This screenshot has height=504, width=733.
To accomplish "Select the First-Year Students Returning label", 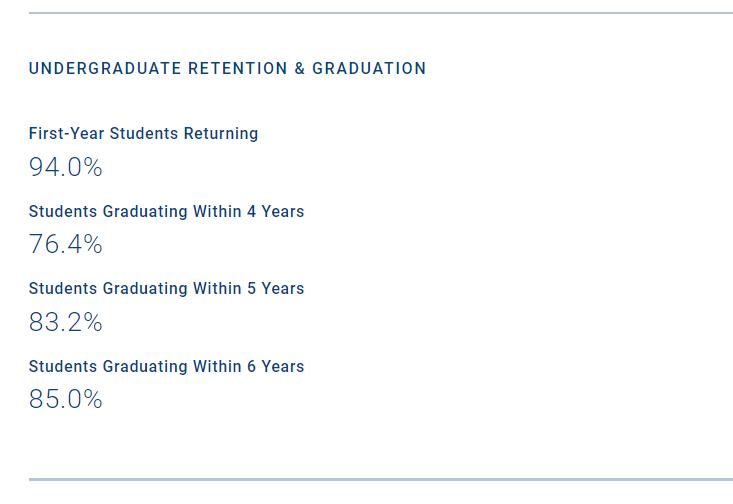I will [143, 134].
